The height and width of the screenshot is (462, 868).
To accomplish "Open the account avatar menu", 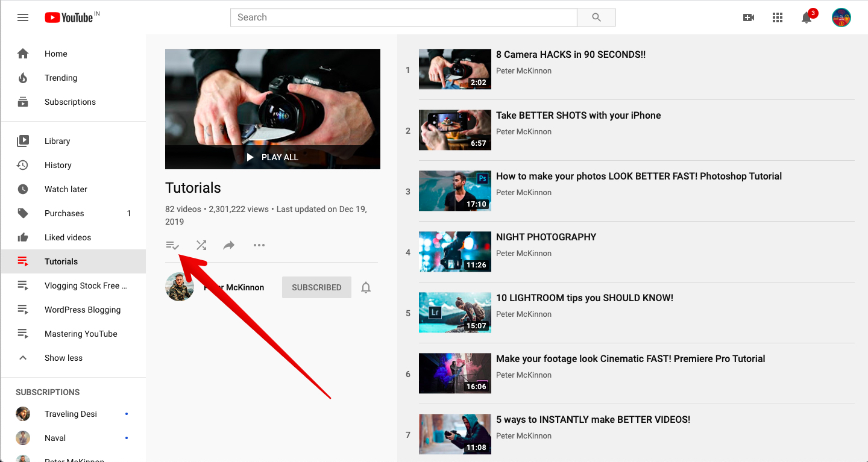I will pos(841,17).
